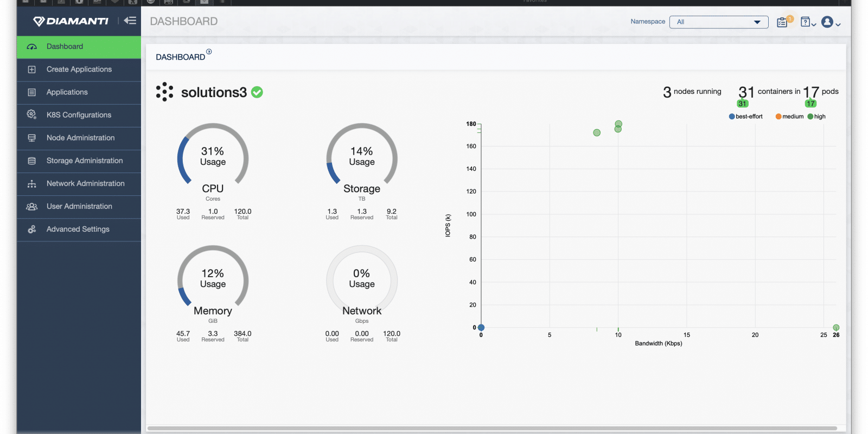
Task: Open the Namespace dropdown
Action: coord(719,22)
